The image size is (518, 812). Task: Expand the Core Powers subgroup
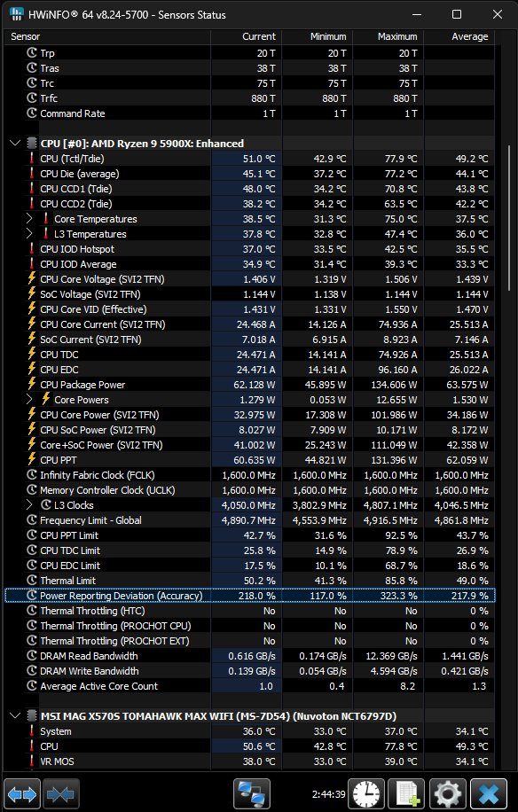click(29, 399)
